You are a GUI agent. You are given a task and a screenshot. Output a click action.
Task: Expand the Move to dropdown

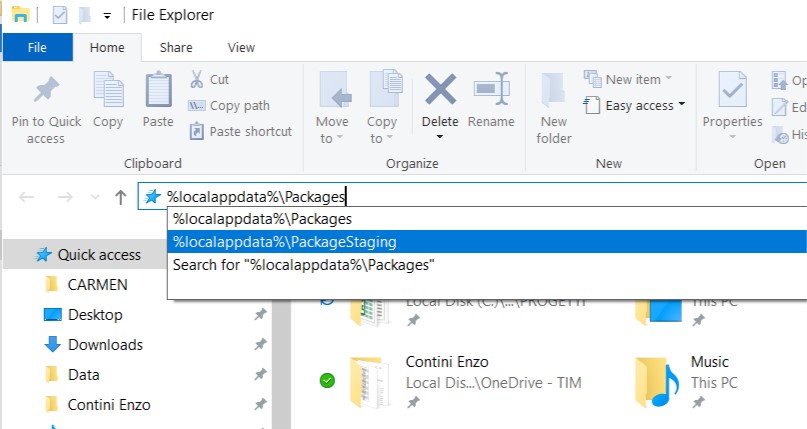[x=333, y=138]
